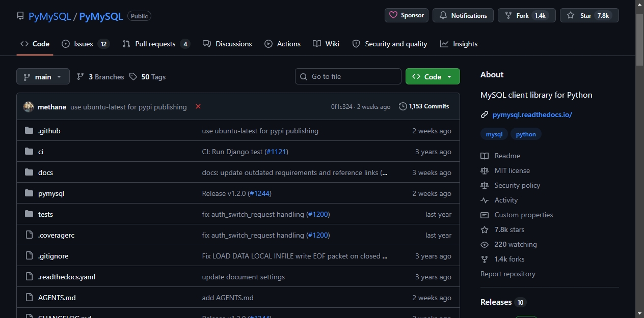
Task: View the 1,153 Commits history
Action: coord(424,106)
